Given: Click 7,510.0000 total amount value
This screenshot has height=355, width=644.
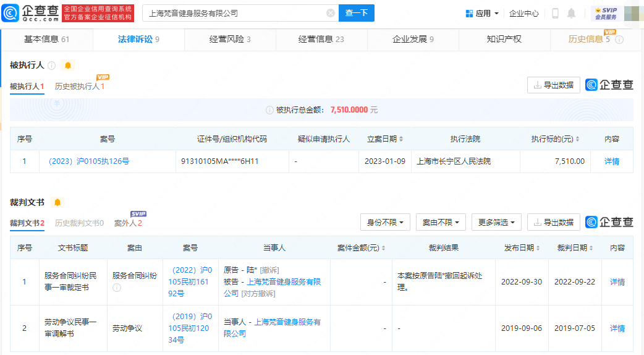Looking at the screenshot, I should [349, 109].
